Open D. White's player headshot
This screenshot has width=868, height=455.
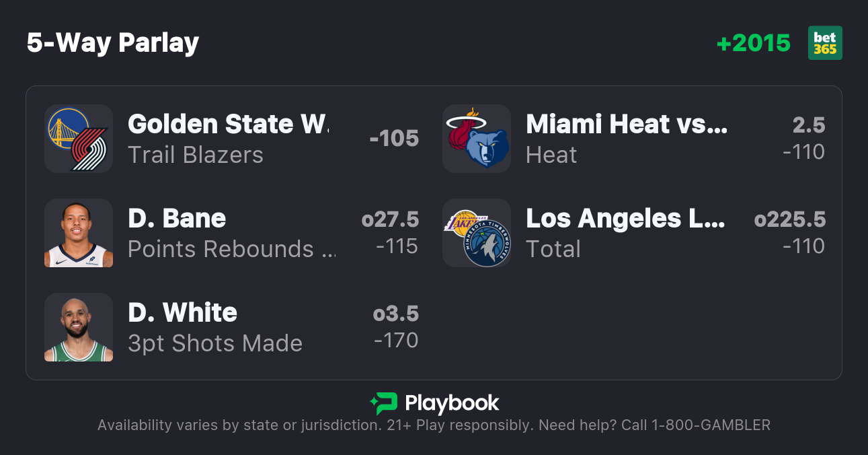click(x=78, y=327)
